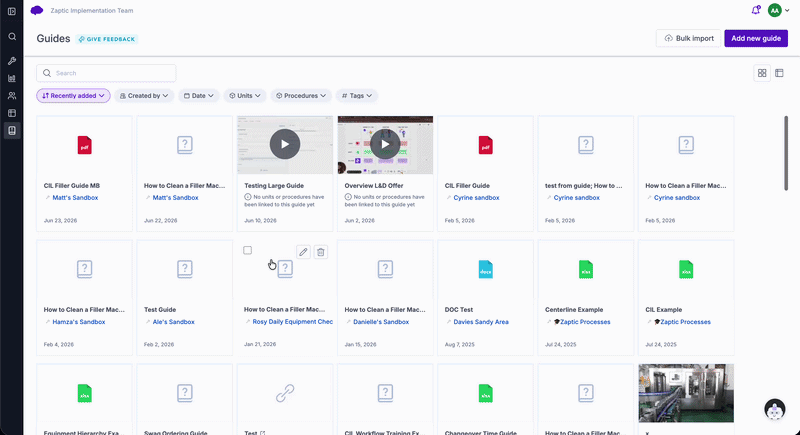
Task: Click the Jun 23, 2026 date text
Action: [60, 220]
